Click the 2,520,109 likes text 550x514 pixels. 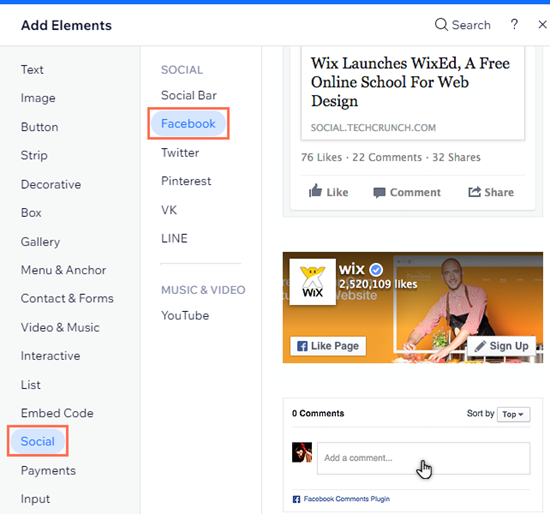378,284
